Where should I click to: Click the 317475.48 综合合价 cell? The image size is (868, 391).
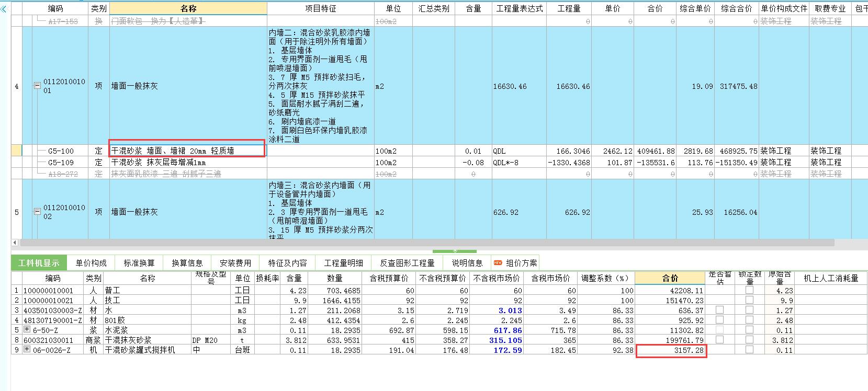tap(738, 86)
